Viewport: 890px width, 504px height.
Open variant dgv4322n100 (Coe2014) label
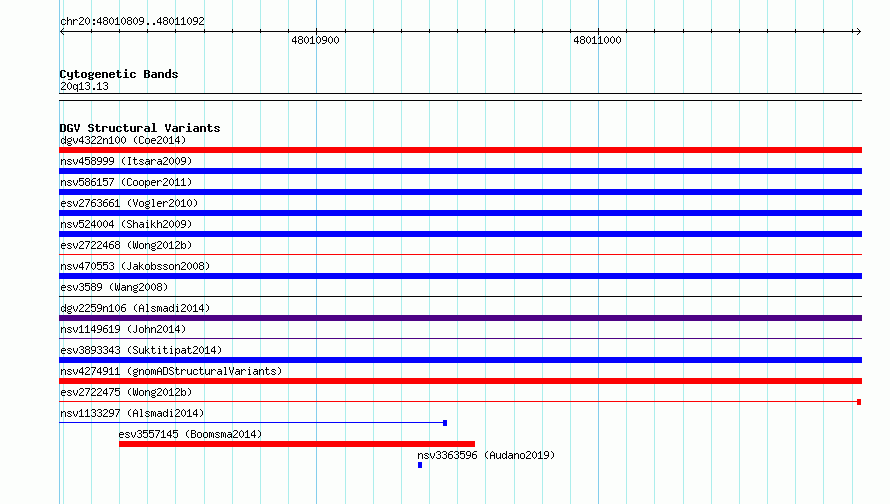(x=123, y=140)
